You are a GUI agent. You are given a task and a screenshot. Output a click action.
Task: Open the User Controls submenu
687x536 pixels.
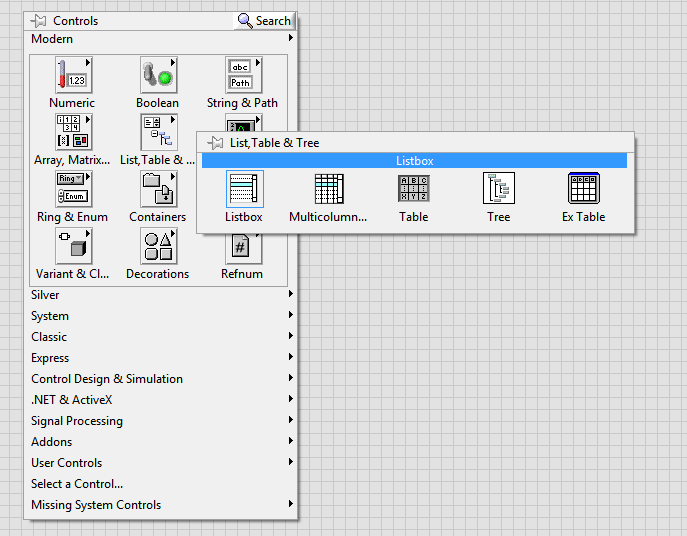(x=161, y=463)
